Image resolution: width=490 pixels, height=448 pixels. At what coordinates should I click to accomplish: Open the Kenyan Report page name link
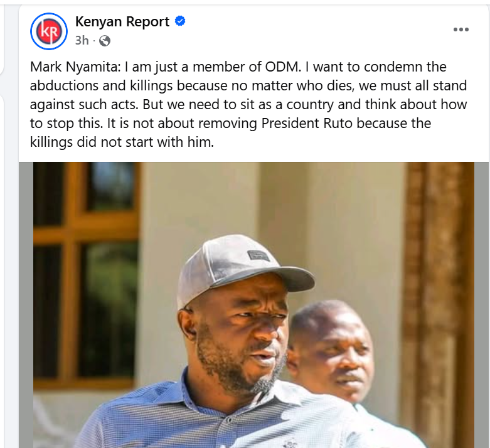122,21
